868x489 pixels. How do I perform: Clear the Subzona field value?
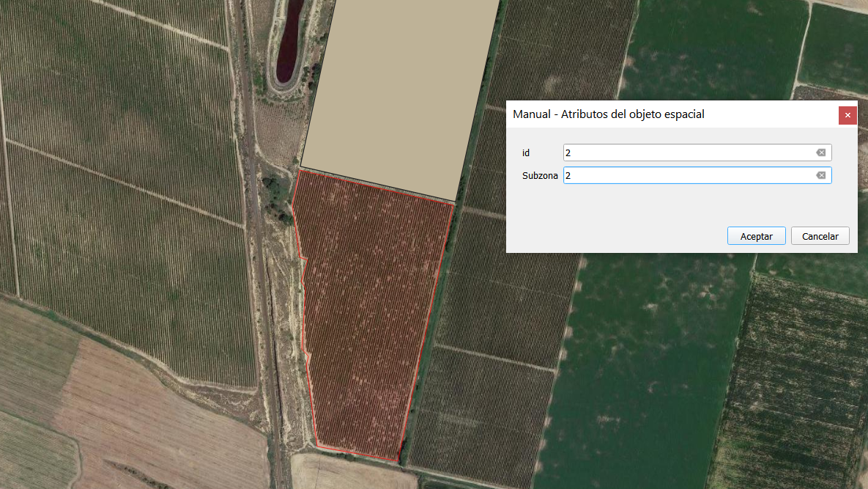click(820, 175)
